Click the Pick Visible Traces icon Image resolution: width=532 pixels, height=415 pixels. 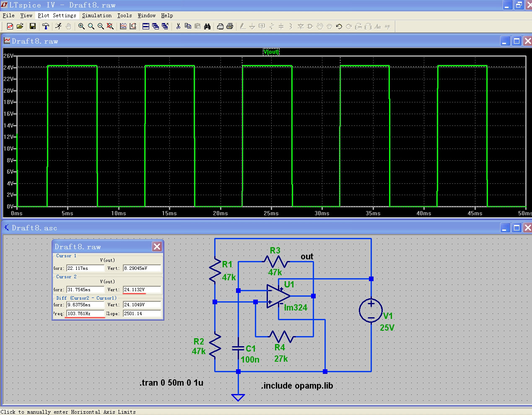pyautogui.click(x=123, y=26)
